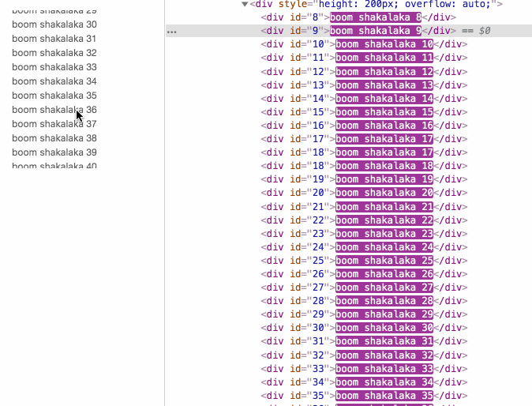This screenshot has height=406, width=532.
Task: Click boom shakalaka 33 in the page list
Action: click(x=54, y=67)
